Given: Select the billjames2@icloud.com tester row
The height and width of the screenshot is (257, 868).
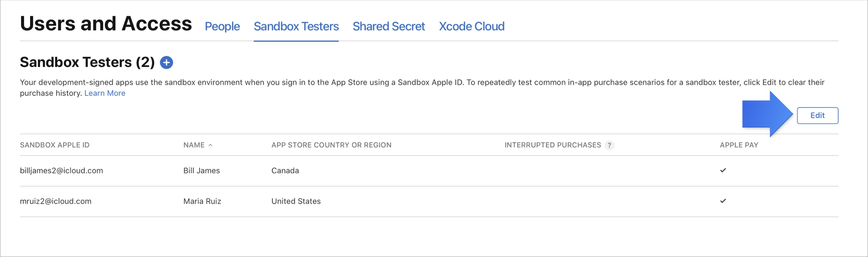Looking at the screenshot, I should (61, 171).
